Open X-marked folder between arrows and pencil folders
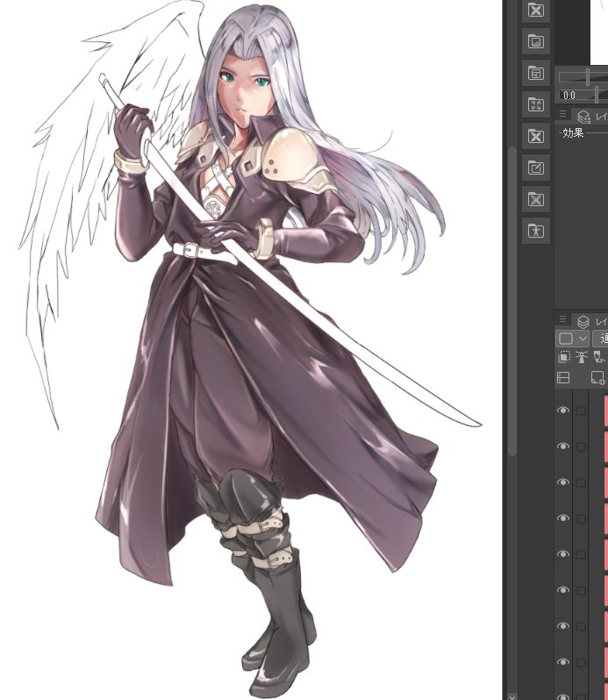608x700 pixels. pos(536,136)
